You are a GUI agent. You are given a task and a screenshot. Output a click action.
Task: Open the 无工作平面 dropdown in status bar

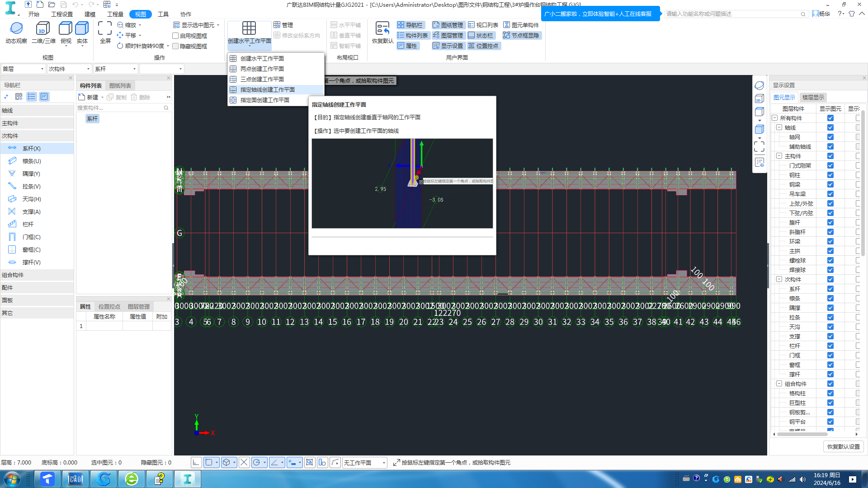364,463
